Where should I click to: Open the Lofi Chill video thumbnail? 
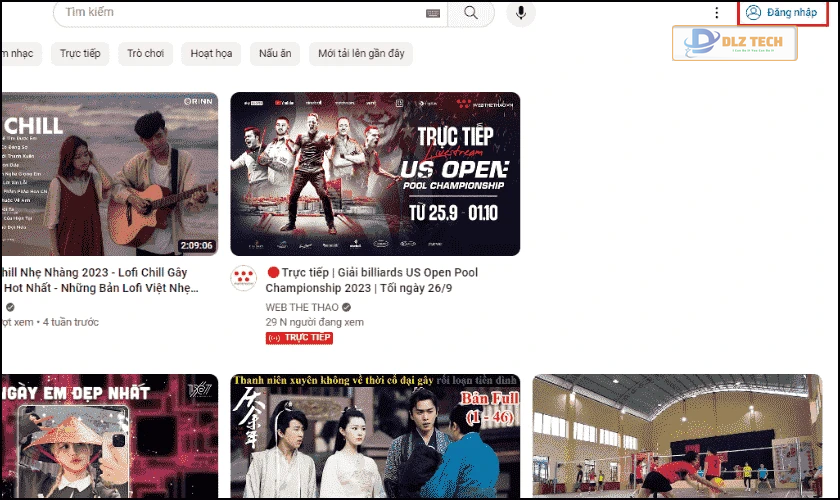[109, 174]
